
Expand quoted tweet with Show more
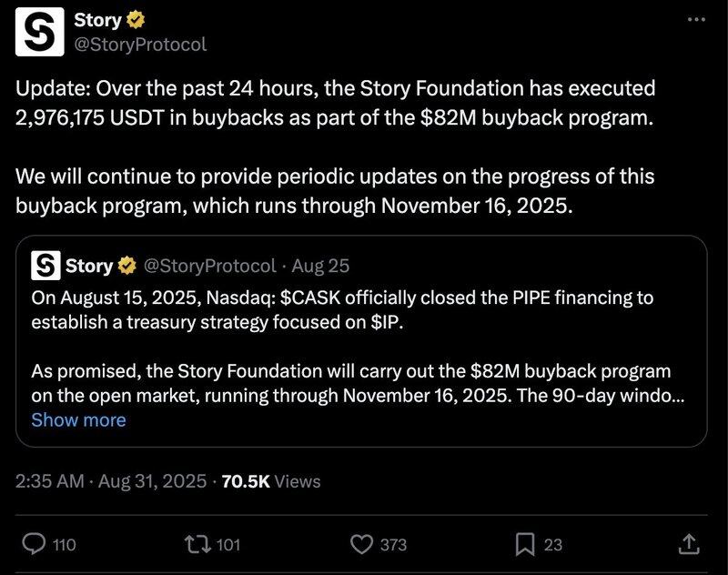pos(78,420)
